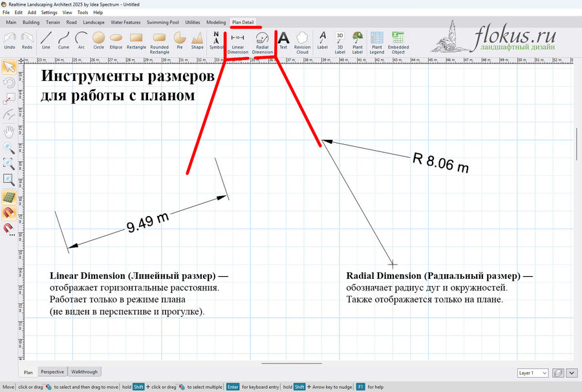
Task: Switch to the Swimming Pool tab
Action: point(162,22)
